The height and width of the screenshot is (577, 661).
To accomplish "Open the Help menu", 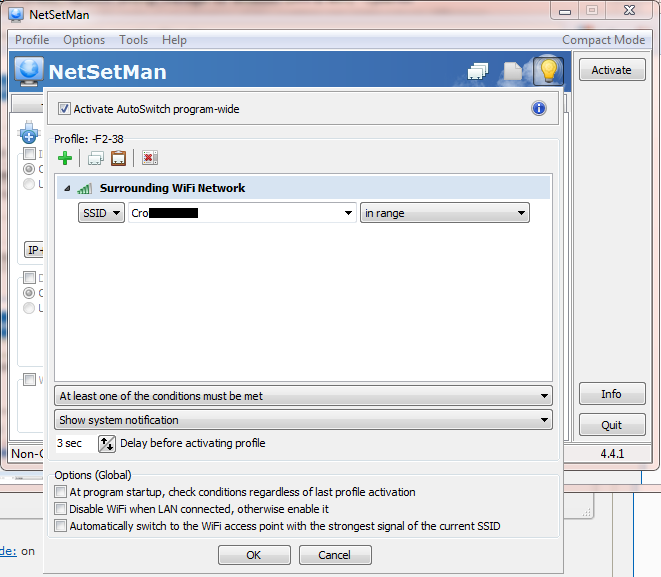I will point(174,40).
